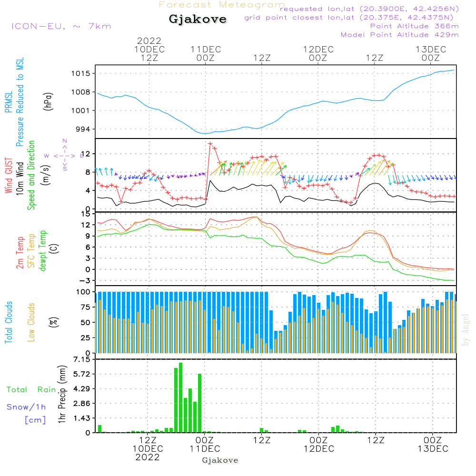Click the '1001' pressure axis value
The width and height of the screenshot is (476, 476).
click(x=81, y=110)
